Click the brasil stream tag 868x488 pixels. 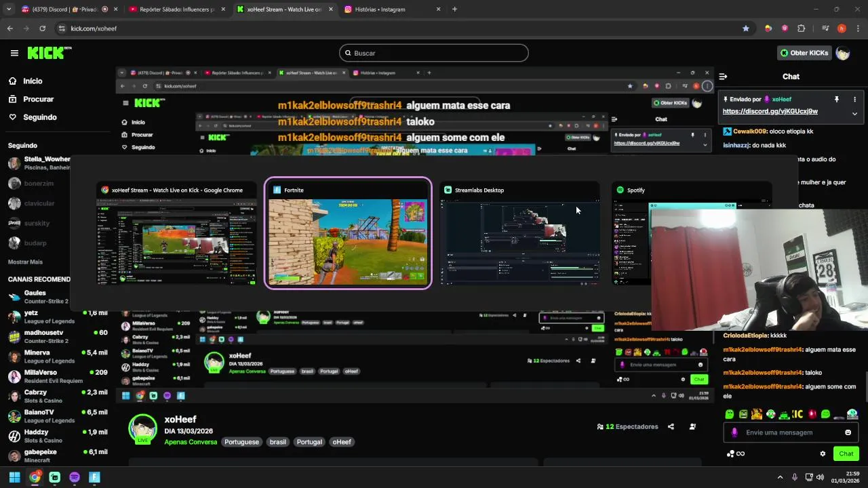278,442
